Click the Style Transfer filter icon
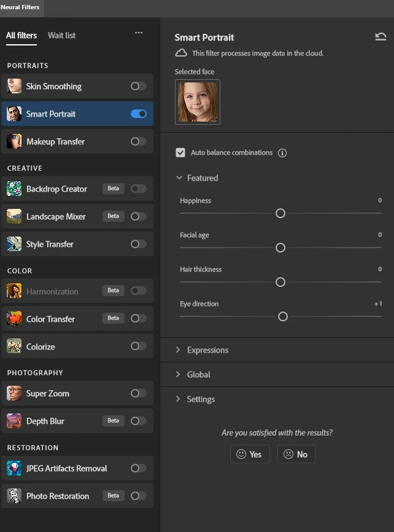This screenshot has height=532, width=394. coord(14,244)
